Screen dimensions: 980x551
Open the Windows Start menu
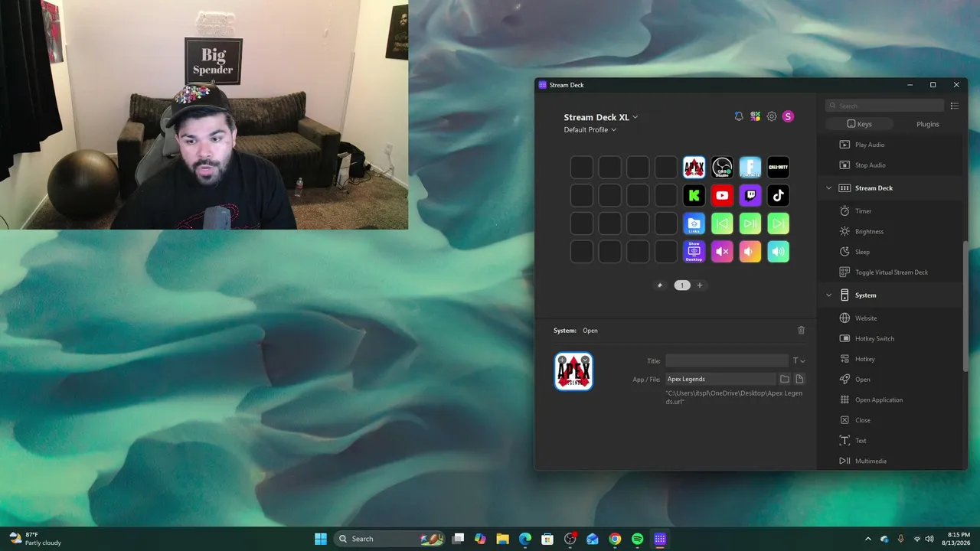321,539
